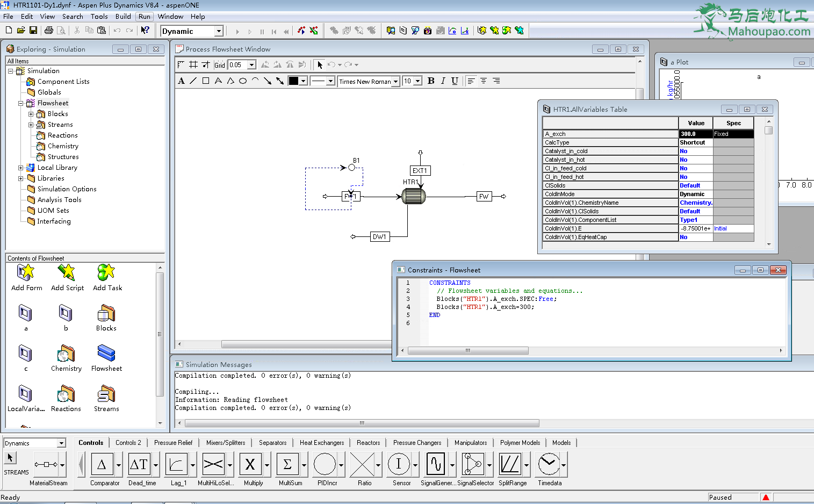The height and width of the screenshot is (504, 814).
Task: Click the Constraints editor horizontal scrollbar
Action: 467,350
